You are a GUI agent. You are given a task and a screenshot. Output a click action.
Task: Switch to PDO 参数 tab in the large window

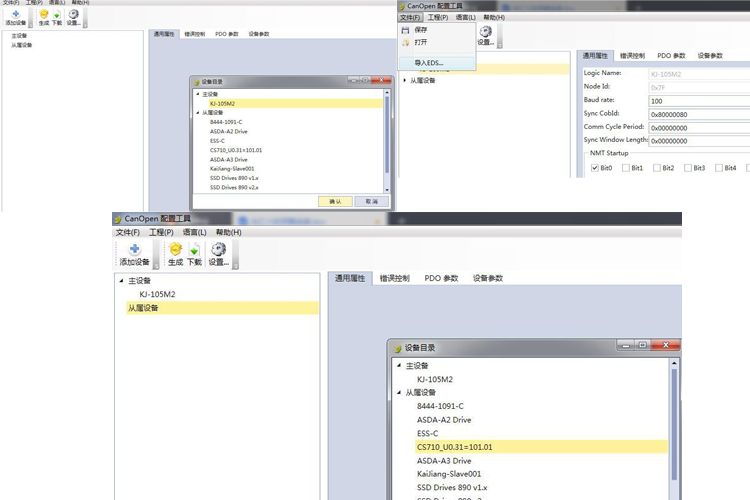tap(441, 278)
